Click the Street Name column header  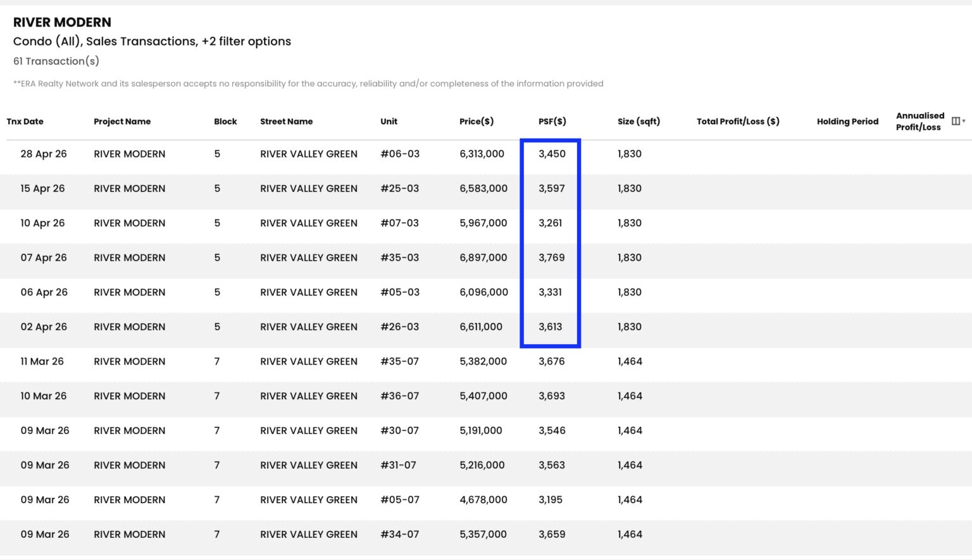(286, 121)
